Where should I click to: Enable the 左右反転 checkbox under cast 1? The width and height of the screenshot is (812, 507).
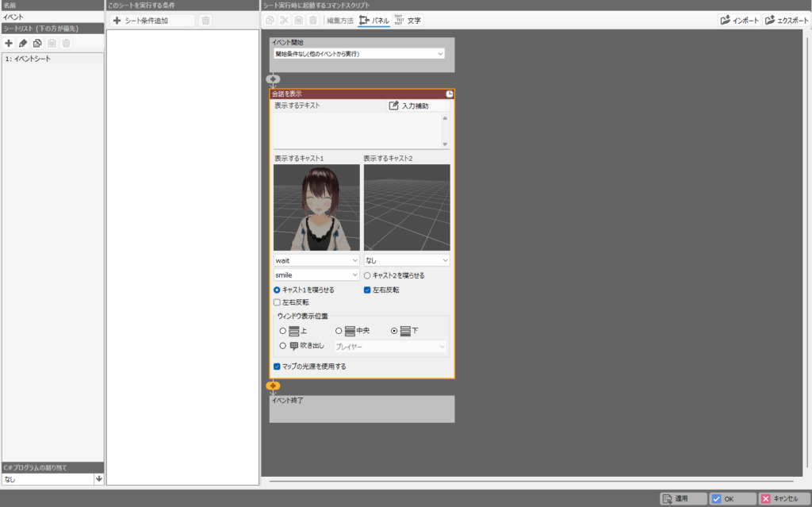tap(277, 303)
